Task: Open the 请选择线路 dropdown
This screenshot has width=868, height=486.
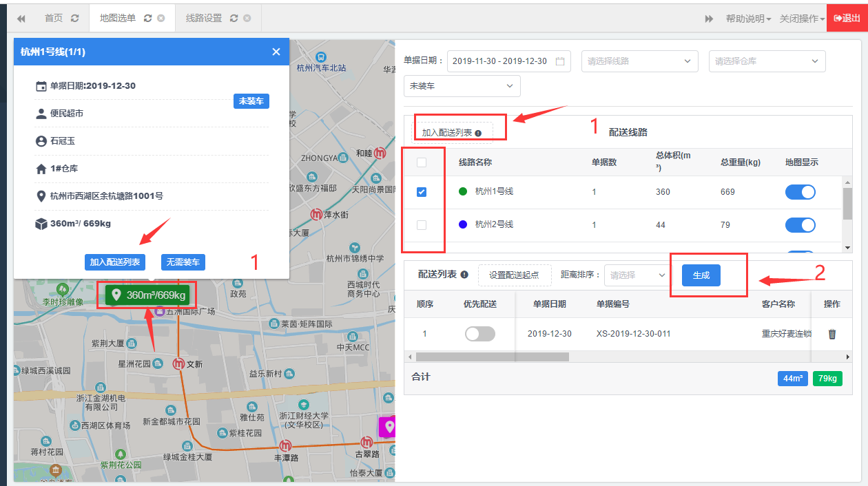Action: tap(639, 61)
